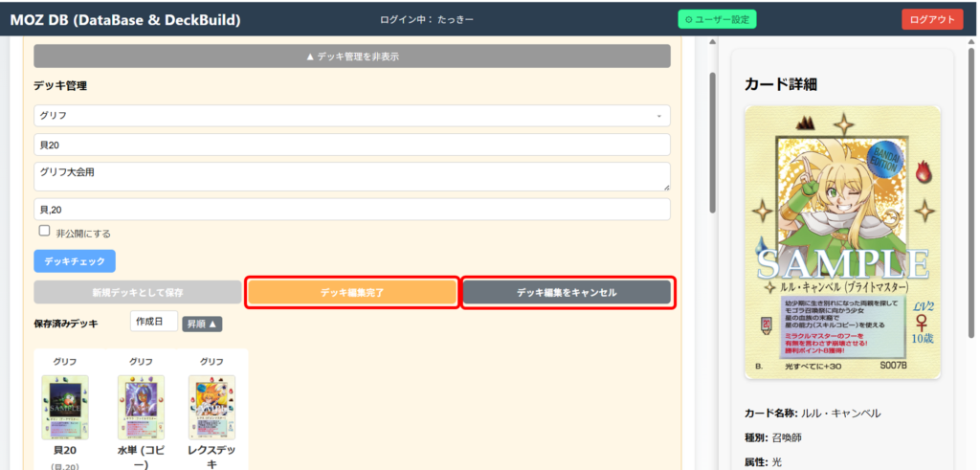Select the 水単 (コピー) deck thumbnail
Viewport: 980px width, 470px height.
click(141, 407)
